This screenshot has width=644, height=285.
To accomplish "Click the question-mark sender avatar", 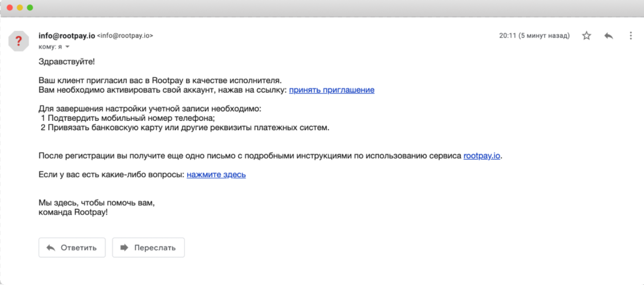I will tap(18, 41).
